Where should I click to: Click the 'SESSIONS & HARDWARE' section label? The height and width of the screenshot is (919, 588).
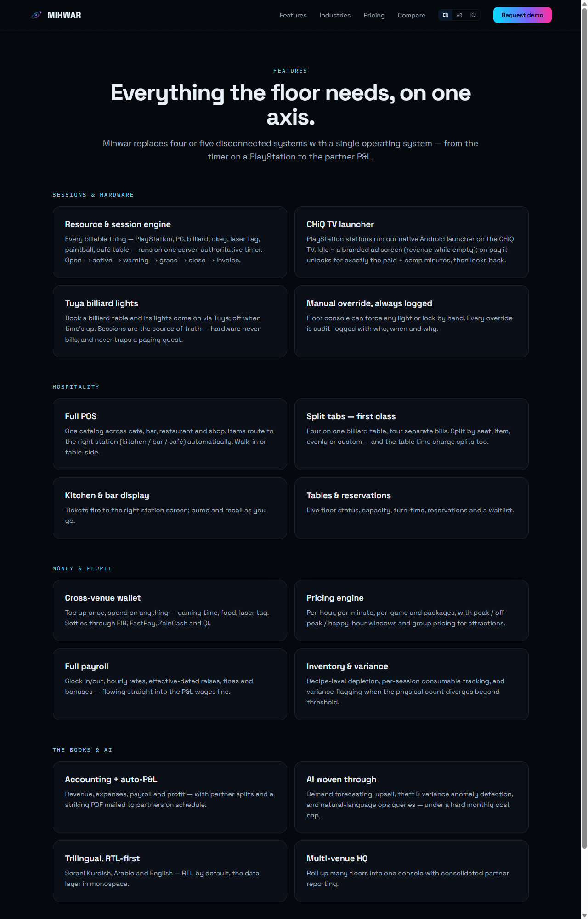pos(93,195)
